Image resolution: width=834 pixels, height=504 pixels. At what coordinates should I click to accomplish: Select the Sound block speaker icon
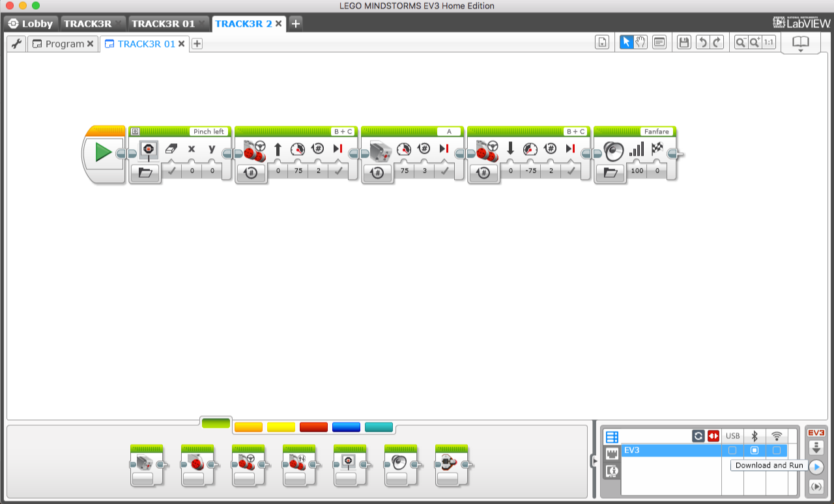click(x=614, y=150)
